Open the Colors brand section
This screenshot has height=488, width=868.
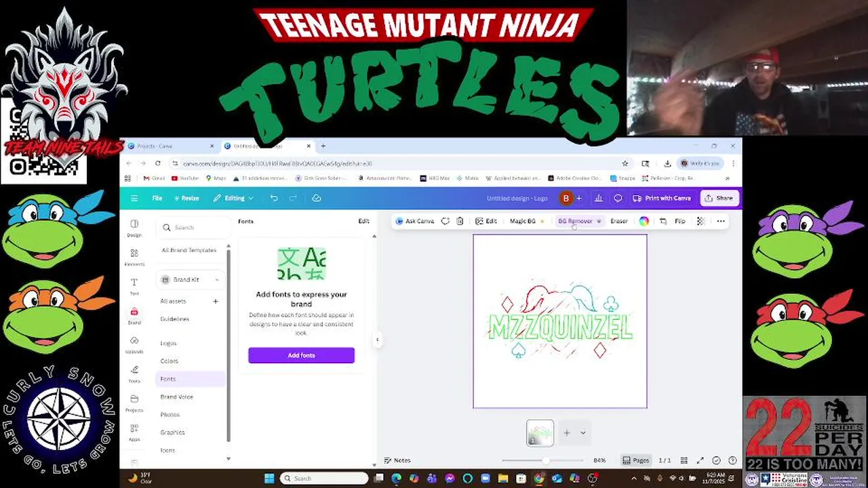point(169,361)
